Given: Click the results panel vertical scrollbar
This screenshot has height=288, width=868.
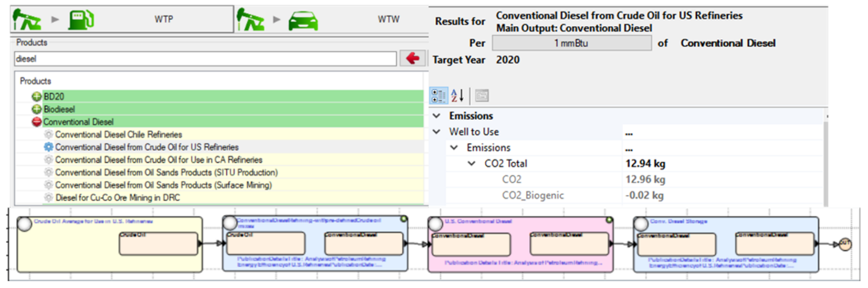Looking at the screenshot, I should 826,162.
